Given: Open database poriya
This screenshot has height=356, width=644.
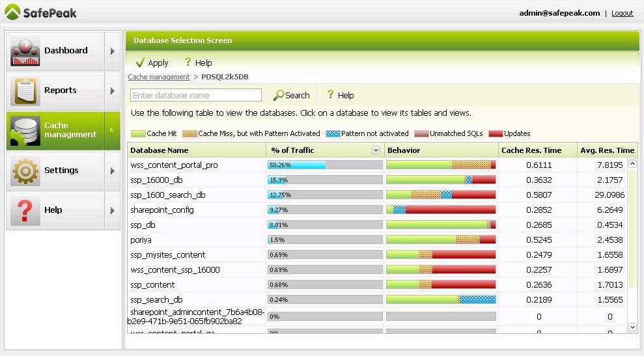Looking at the screenshot, I should click(x=141, y=240).
